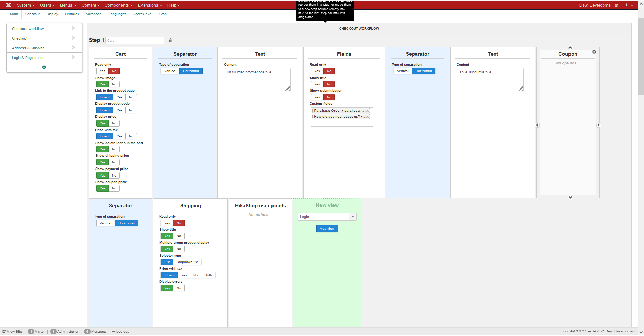
Task: Switch to the Display tab
Action: (x=52, y=14)
